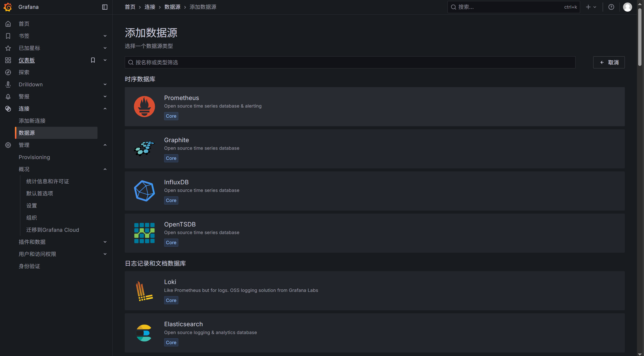Go to 连接 breadcrumb link
644x356 pixels.
(150, 7)
